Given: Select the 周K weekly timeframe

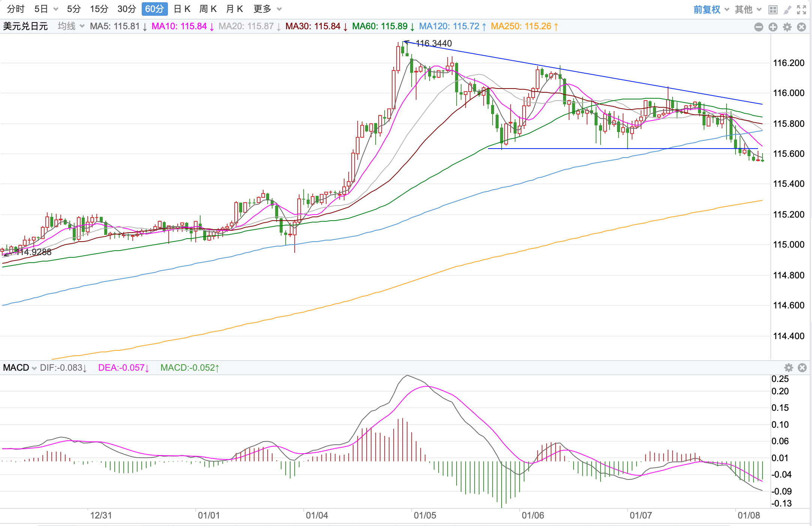Looking at the screenshot, I should (x=208, y=9).
